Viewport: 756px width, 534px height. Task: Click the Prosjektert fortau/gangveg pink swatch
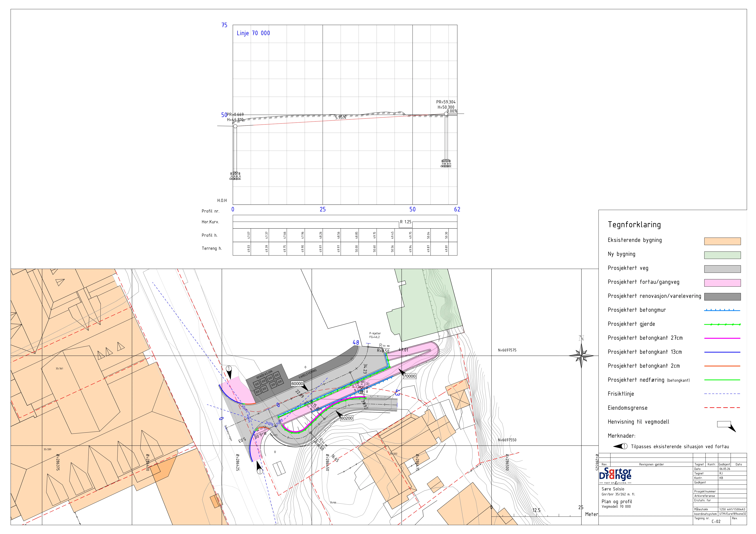coord(722,283)
